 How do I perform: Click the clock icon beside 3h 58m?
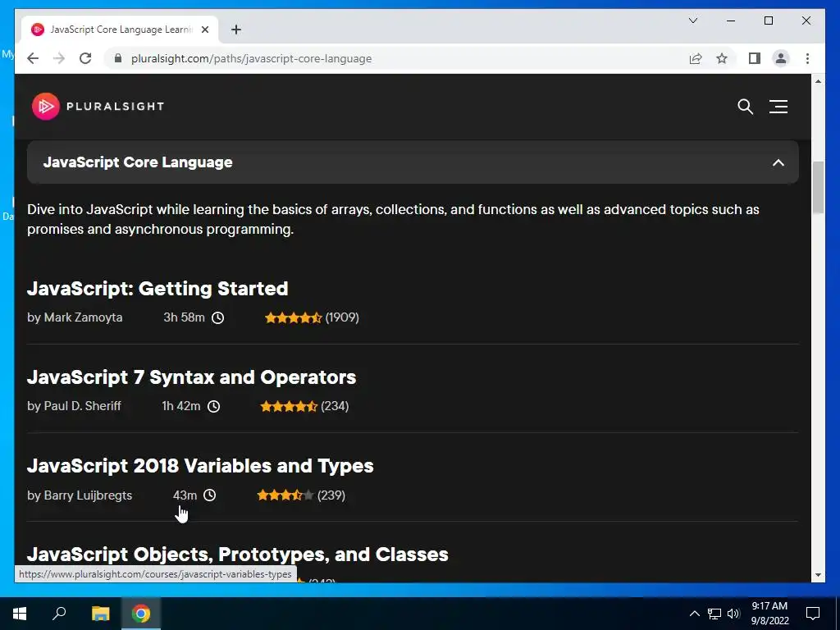point(217,317)
